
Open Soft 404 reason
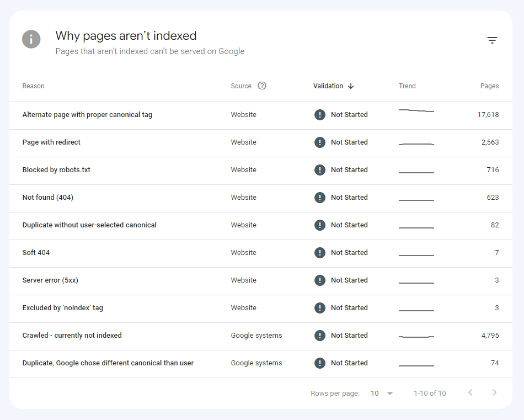36,252
